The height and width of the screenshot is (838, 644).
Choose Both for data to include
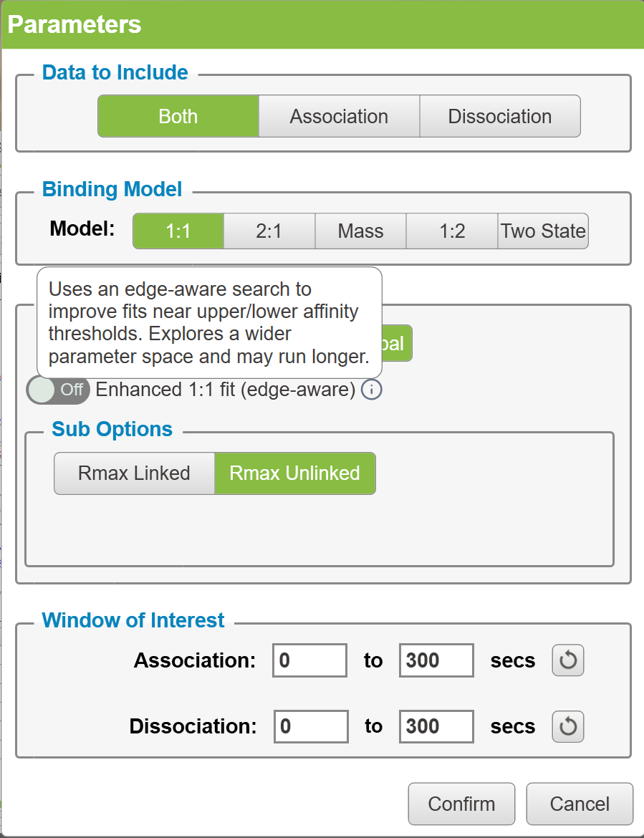(x=178, y=116)
